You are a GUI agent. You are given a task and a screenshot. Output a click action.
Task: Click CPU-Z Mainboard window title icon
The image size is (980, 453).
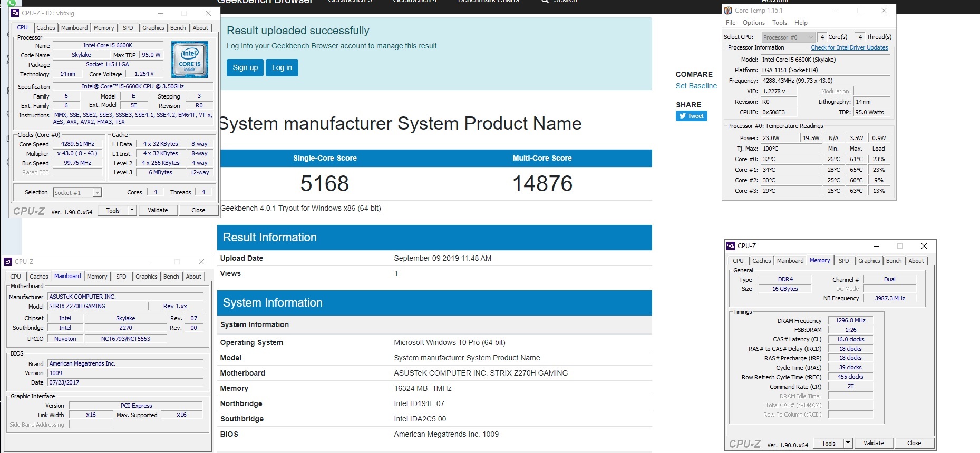coord(8,262)
